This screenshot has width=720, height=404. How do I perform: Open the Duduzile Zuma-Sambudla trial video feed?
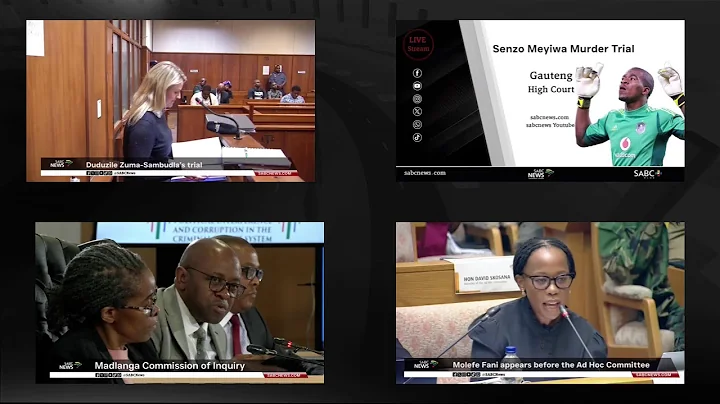point(170,101)
